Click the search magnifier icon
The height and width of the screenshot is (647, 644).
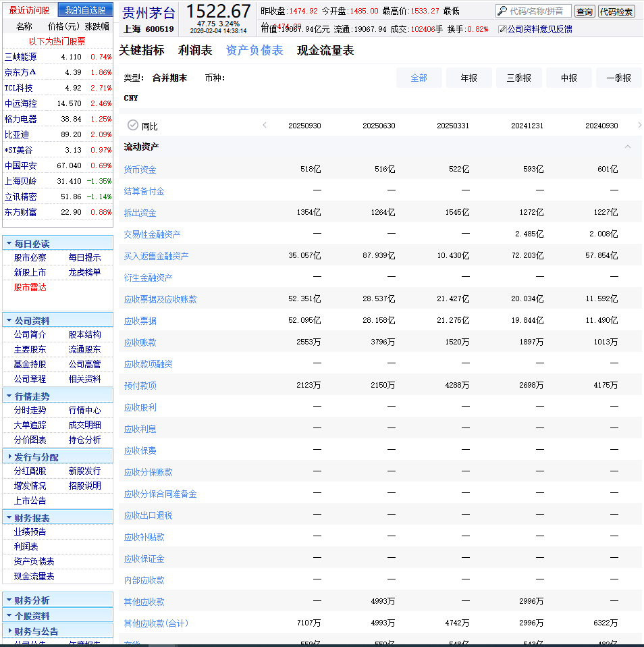(x=502, y=11)
